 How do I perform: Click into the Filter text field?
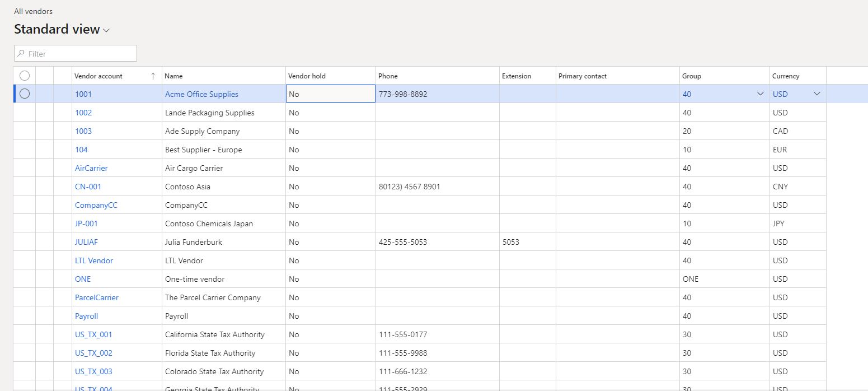point(79,54)
